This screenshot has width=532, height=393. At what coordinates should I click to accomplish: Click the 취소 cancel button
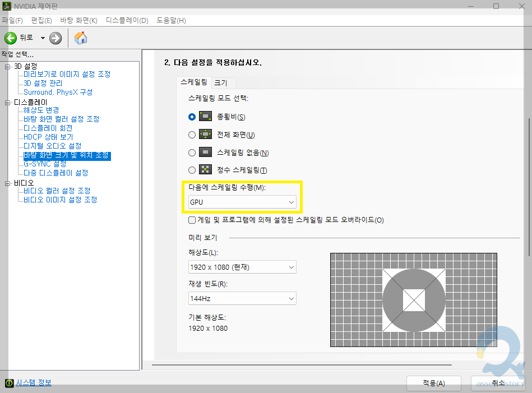point(498,383)
